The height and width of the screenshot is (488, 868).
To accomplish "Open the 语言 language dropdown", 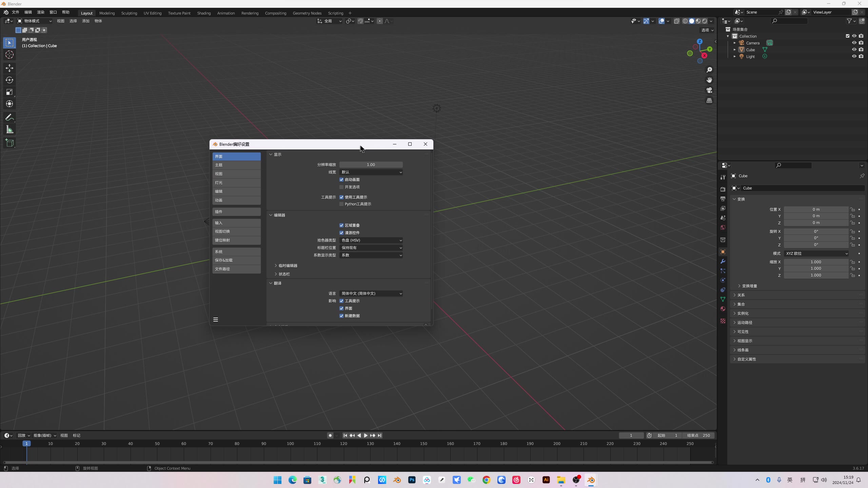I will point(371,293).
